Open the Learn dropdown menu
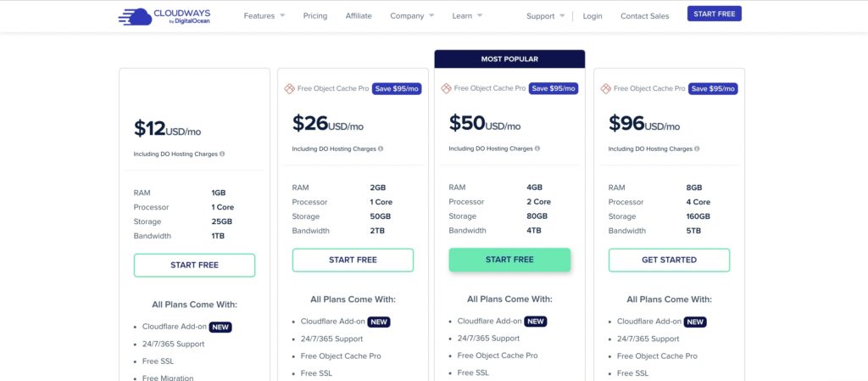This screenshot has width=868, height=381. (x=467, y=16)
